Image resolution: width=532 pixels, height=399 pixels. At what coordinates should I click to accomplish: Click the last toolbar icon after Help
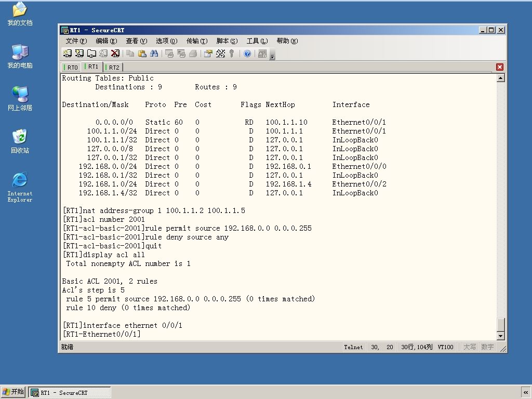point(262,54)
